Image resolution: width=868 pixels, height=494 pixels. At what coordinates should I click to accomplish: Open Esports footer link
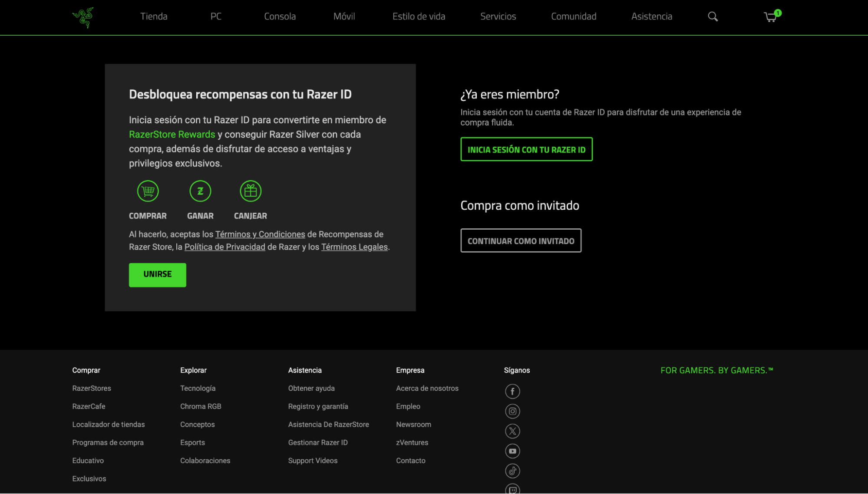tap(192, 443)
